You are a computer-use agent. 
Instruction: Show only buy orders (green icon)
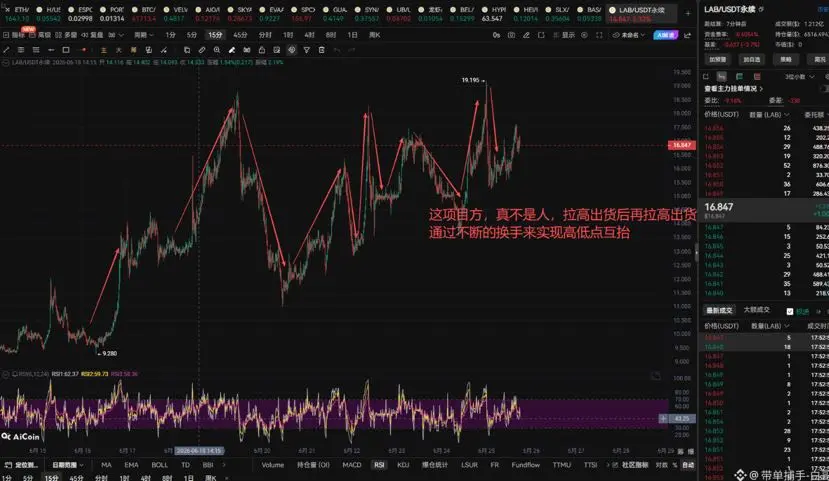coord(739,77)
